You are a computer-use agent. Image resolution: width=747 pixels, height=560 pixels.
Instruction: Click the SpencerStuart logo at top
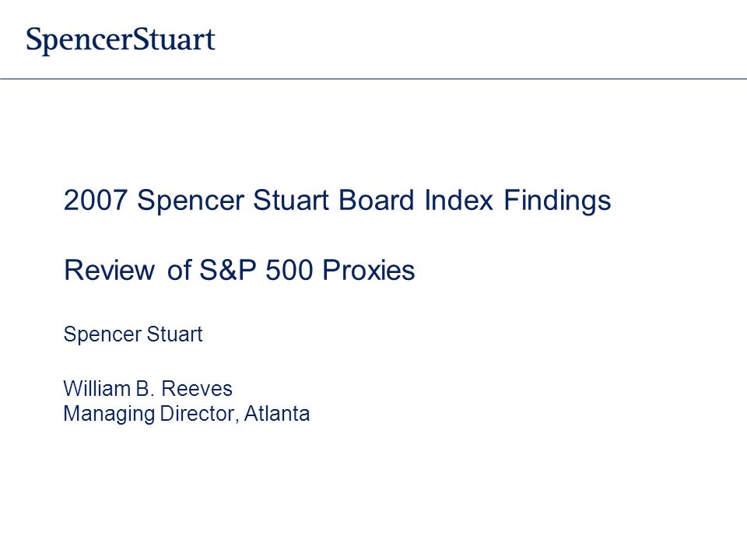[x=121, y=40]
